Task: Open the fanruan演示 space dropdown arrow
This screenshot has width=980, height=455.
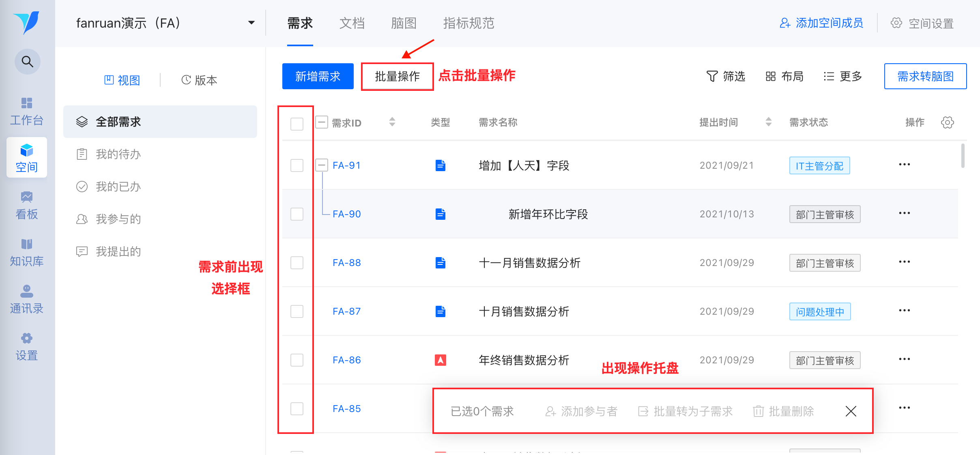Action: (251, 23)
